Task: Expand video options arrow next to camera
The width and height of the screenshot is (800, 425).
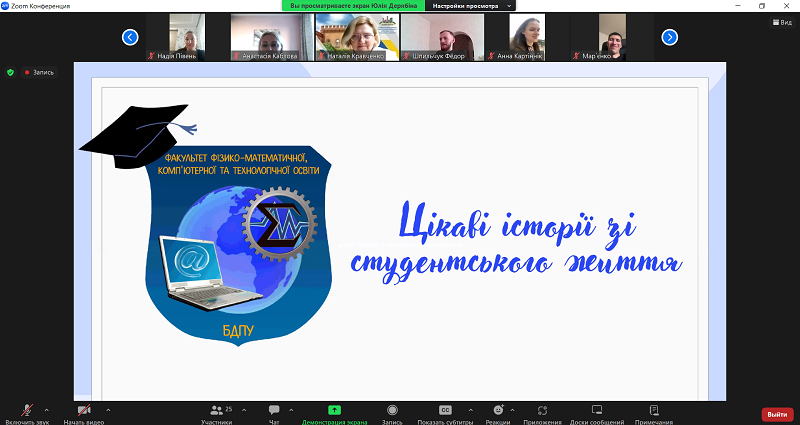Action: tap(108, 410)
